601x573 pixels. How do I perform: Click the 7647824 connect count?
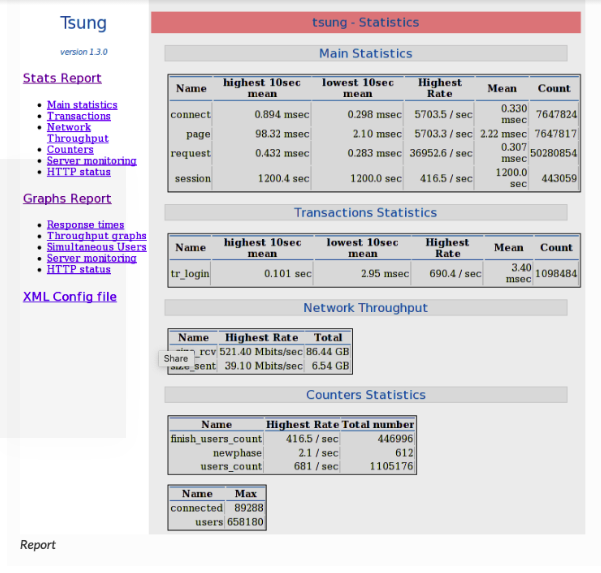point(556,114)
